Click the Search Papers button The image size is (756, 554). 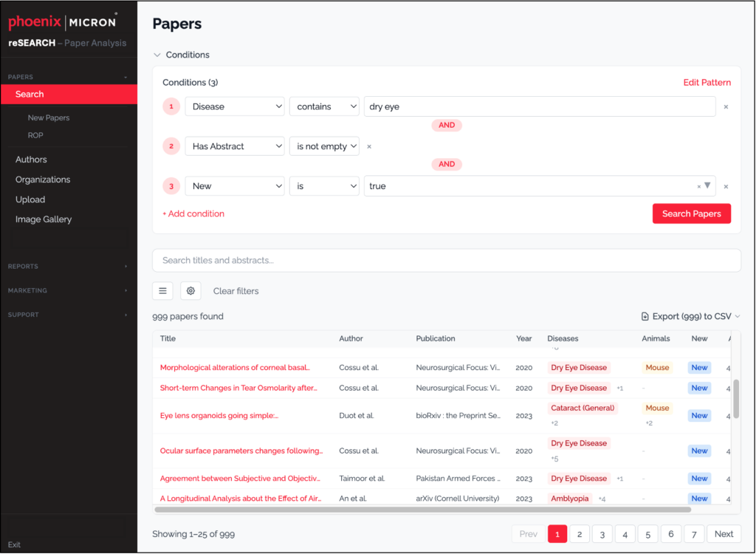691,214
